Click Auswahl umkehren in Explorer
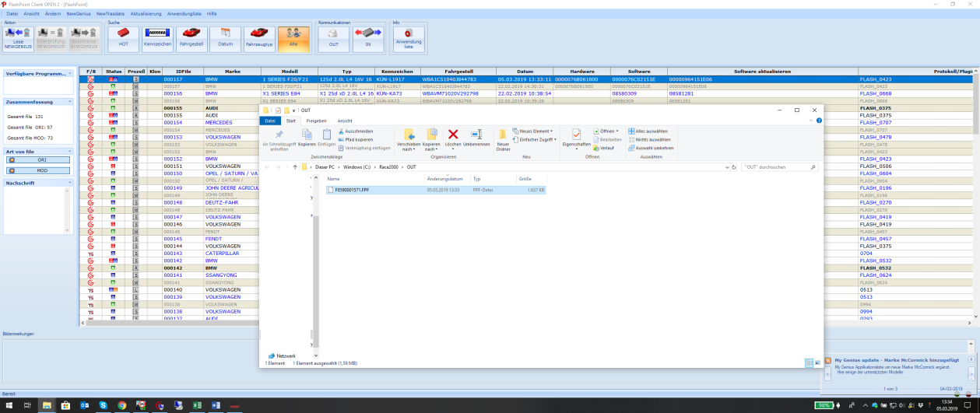980x413 pixels. tap(651, 148)
